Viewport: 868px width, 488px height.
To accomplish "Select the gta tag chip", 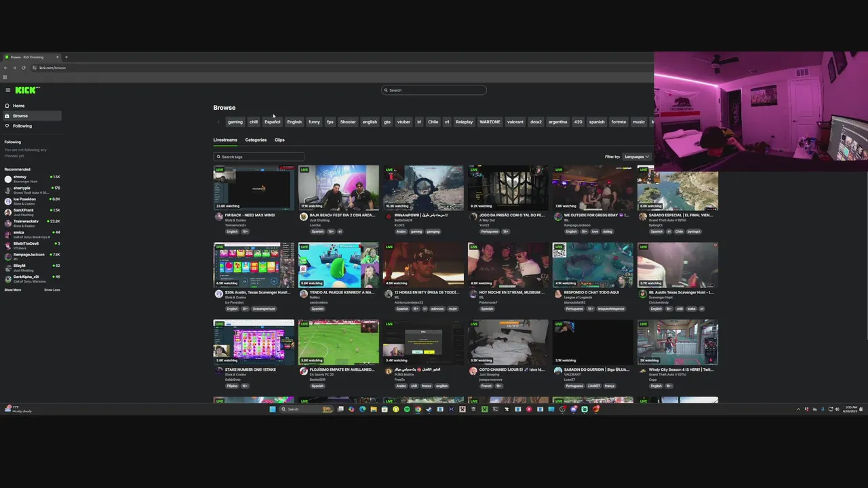I will point(387,122).
